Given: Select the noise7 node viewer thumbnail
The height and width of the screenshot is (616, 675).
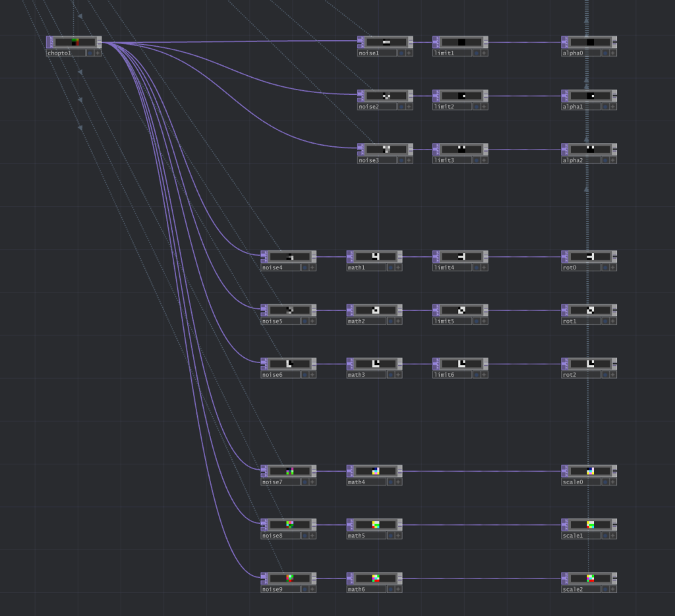Looking at the screenshot, I should 289,470.
